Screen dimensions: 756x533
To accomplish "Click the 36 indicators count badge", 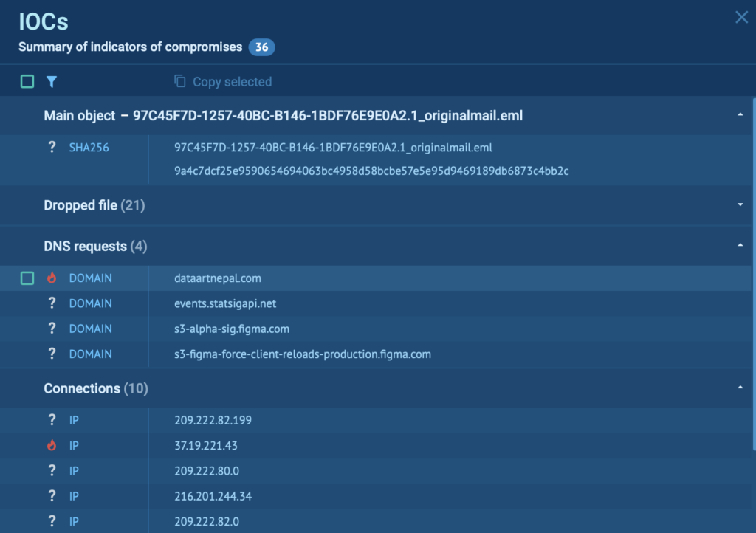I will point(261,47).
